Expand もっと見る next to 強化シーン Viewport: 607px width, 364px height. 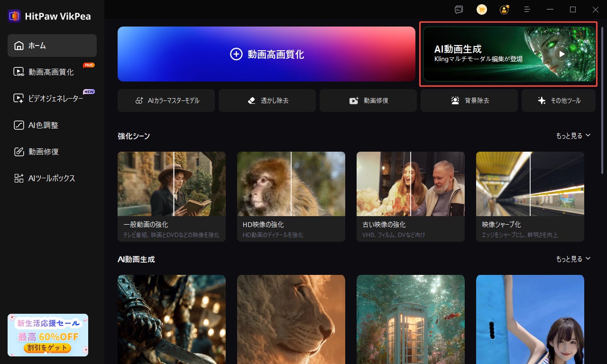click(573, 136)
